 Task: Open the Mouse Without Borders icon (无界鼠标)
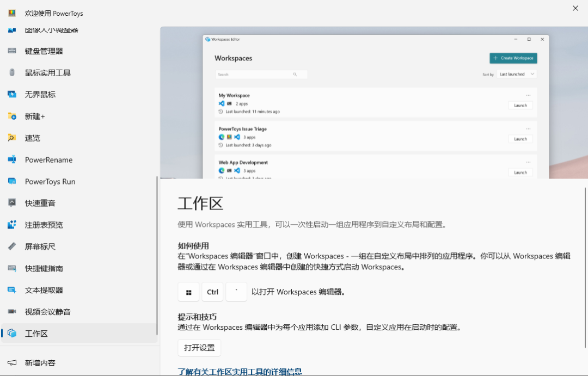[12, 95]
